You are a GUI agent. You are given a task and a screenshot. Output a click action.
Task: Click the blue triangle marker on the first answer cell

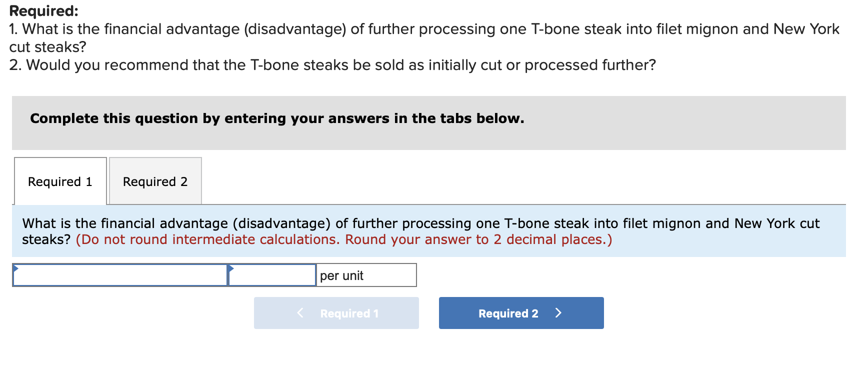tap(16, 268)
